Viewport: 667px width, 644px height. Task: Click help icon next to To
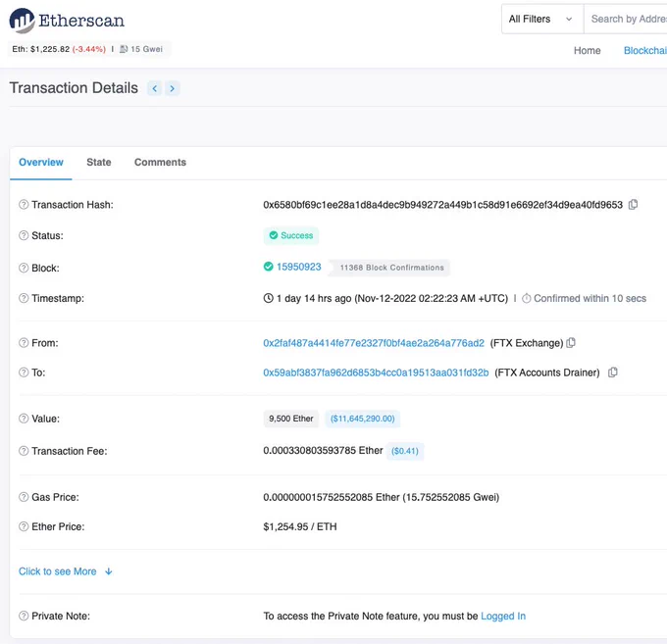point(24,372)
